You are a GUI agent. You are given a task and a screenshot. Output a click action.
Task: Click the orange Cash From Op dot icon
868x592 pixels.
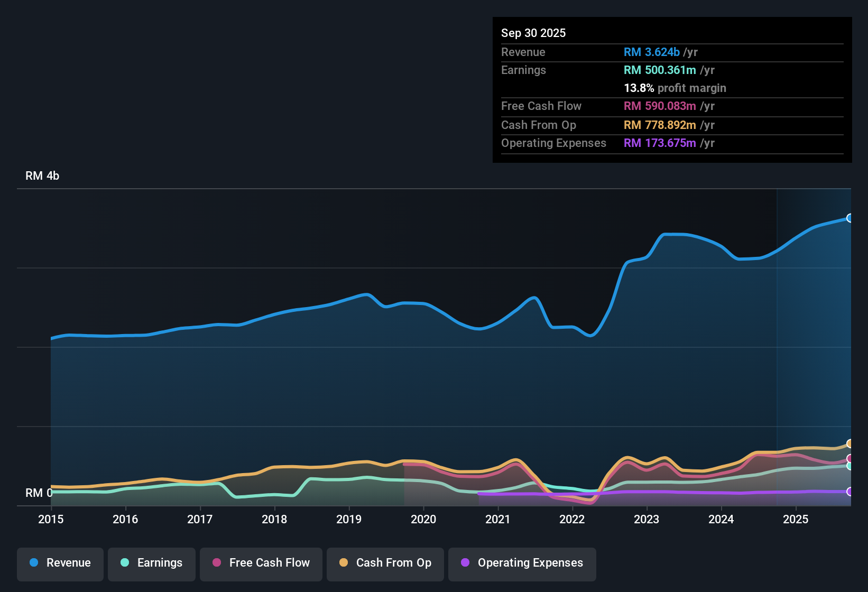344,563
